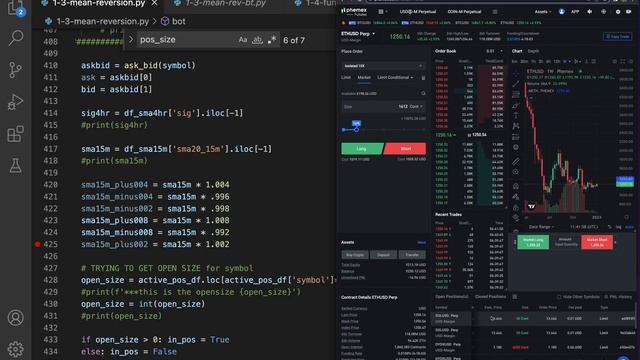Toggle Match Whole Word in the find widget
640x360 pixels.
pyautogui.click(x=257, y=40)
